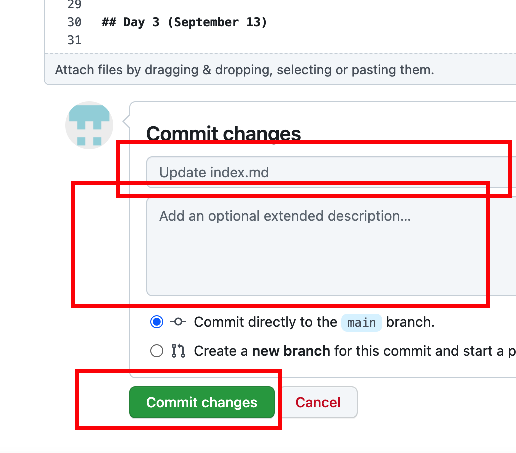The width and height of the screenshot is (516, 453).
Task: Click the git commit icon beside Commit directly
Action: pyautogui.click(x=178, y=322)
